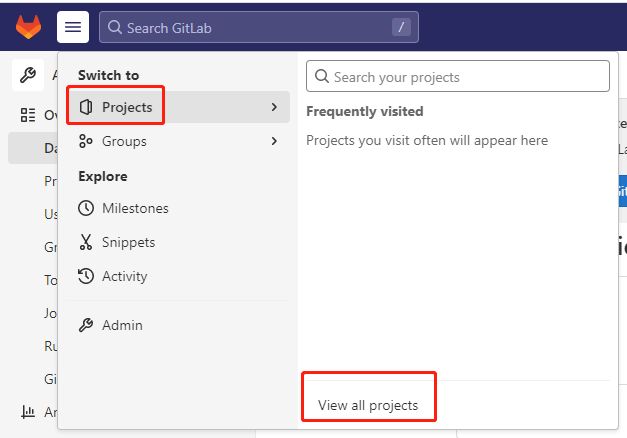Click the Overview grid icon in sidebar

(28, 115)
